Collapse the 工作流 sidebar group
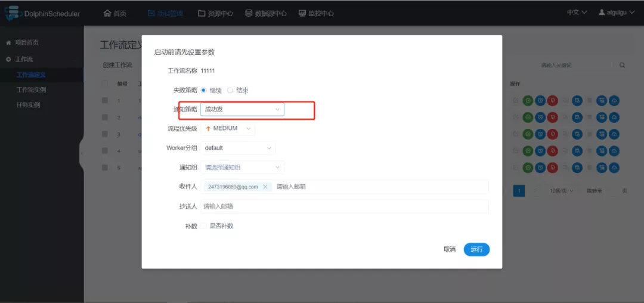 [24, 60]
